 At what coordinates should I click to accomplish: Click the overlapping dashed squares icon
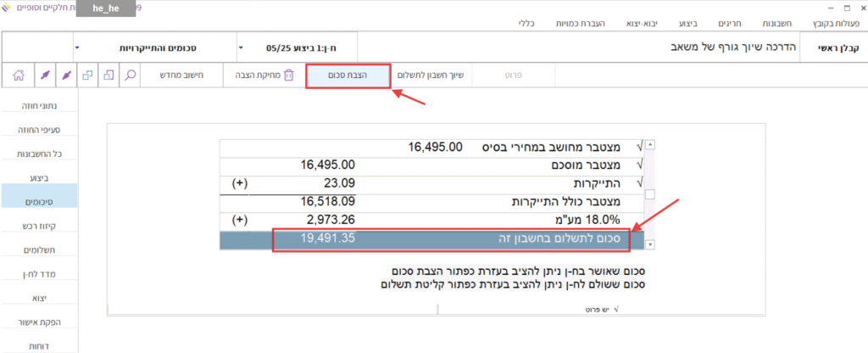[x=87, y=75]
